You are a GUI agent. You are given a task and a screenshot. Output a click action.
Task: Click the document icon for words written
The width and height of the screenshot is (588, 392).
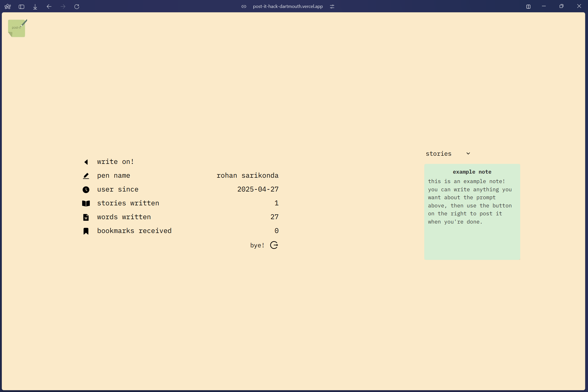coord(86,217)
